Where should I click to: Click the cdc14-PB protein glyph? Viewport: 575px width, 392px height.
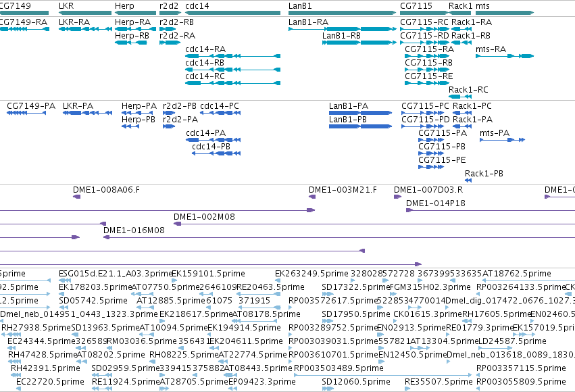[x=216, y=153]
